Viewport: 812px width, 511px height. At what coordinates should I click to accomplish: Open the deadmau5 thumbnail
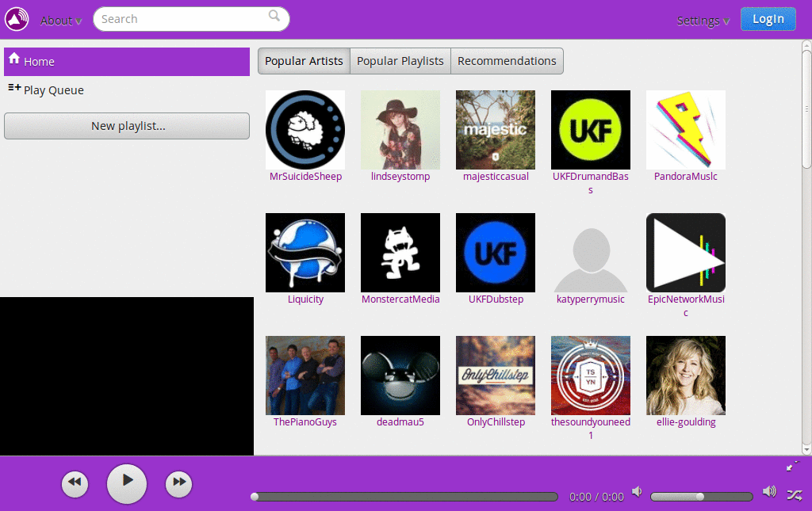(400, 376)
